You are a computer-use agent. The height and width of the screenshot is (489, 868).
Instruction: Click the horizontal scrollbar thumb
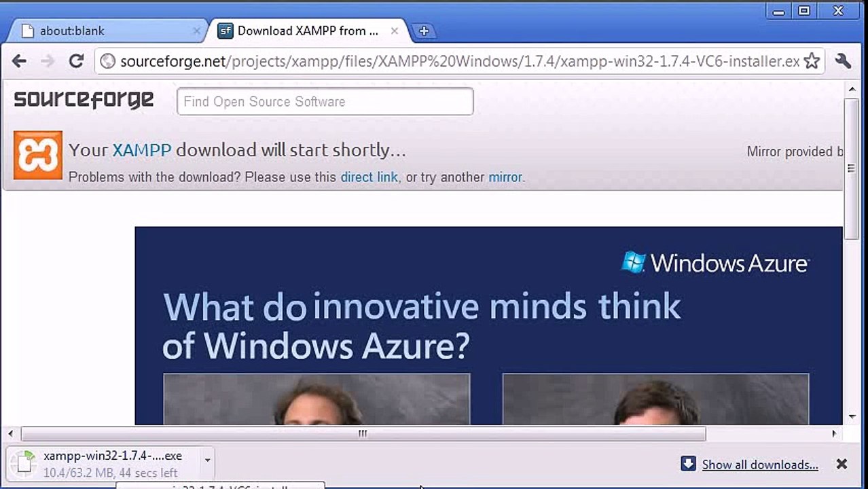coord(363,433)
